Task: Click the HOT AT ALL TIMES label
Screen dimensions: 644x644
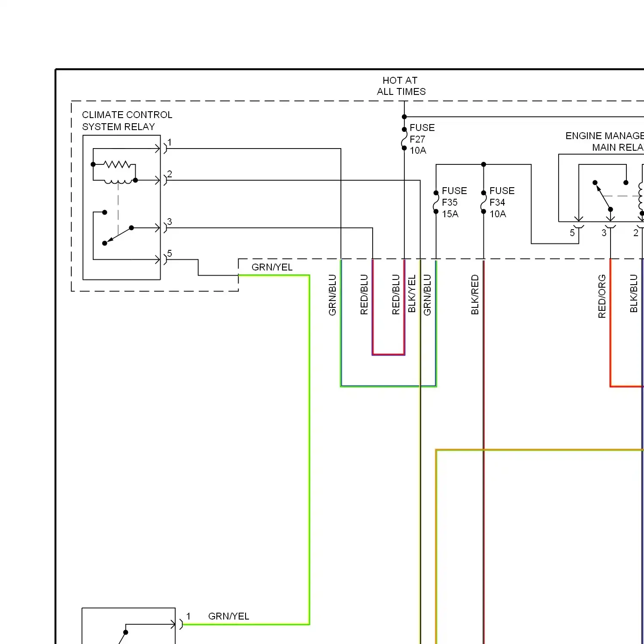Action: pos(401,86)
